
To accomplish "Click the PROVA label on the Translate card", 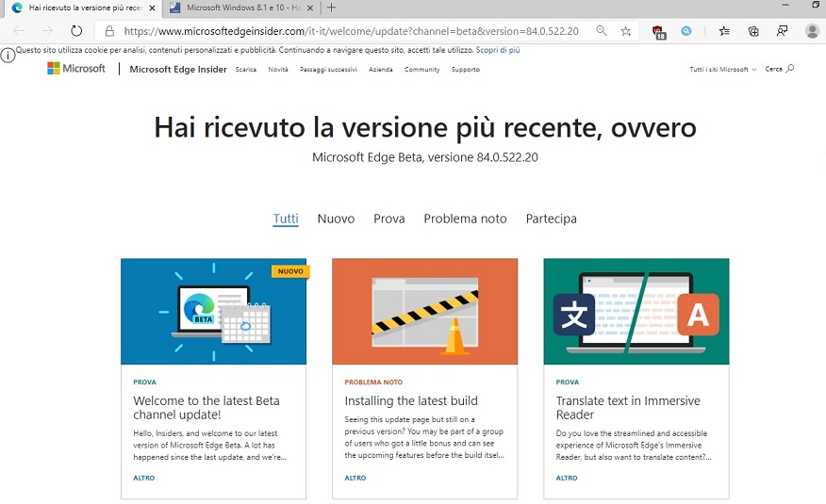I will point(568,382).
